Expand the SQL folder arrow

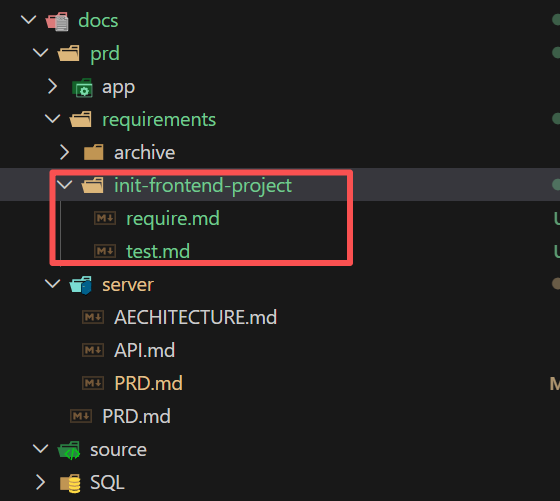(x=41, y=482)
